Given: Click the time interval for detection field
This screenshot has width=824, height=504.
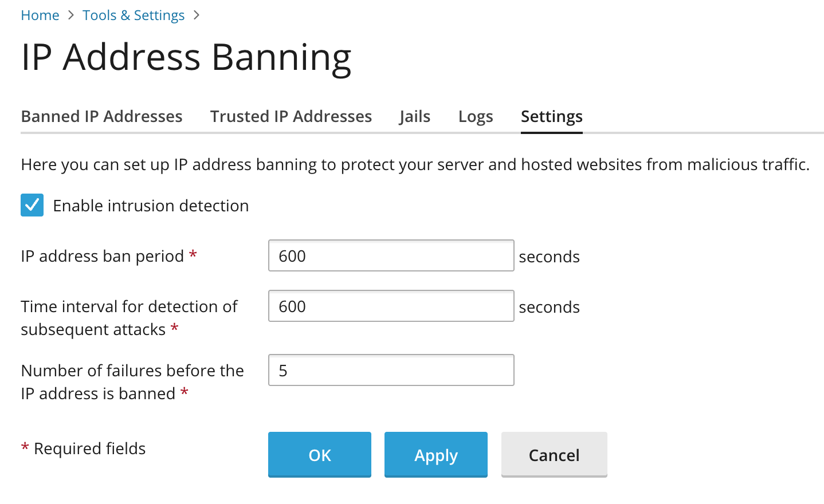Looking at the screenshot, I should click(x=391, y=306).
